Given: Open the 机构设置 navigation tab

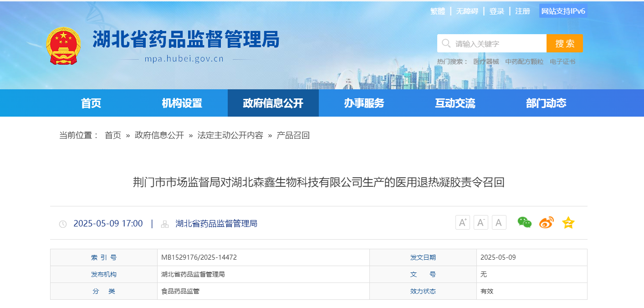Looking at the screenshot, I should click(182, 103).
